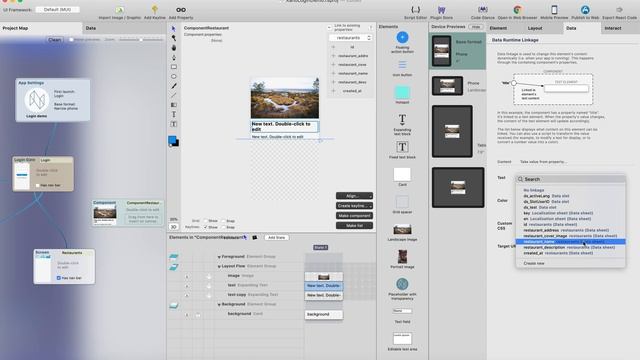
Task: Click the Make component button
Action: pyautogui.click(x=354, y=216)
